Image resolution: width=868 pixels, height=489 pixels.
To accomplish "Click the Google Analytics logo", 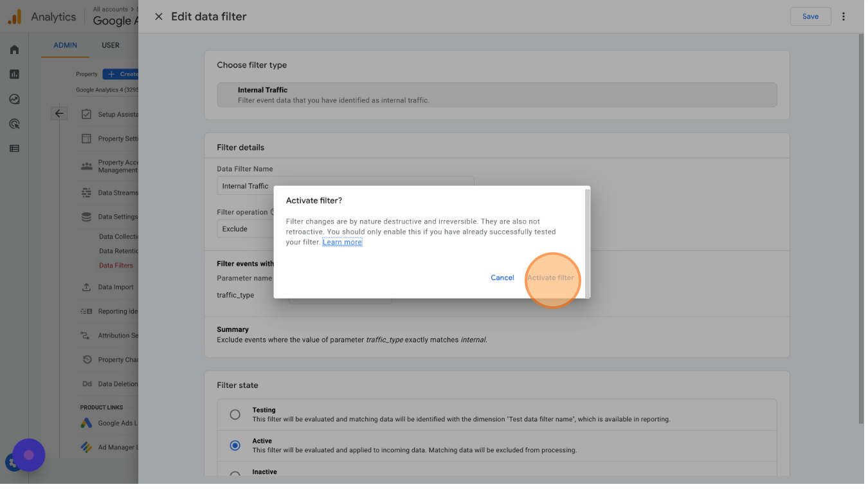I will [15, 17].
